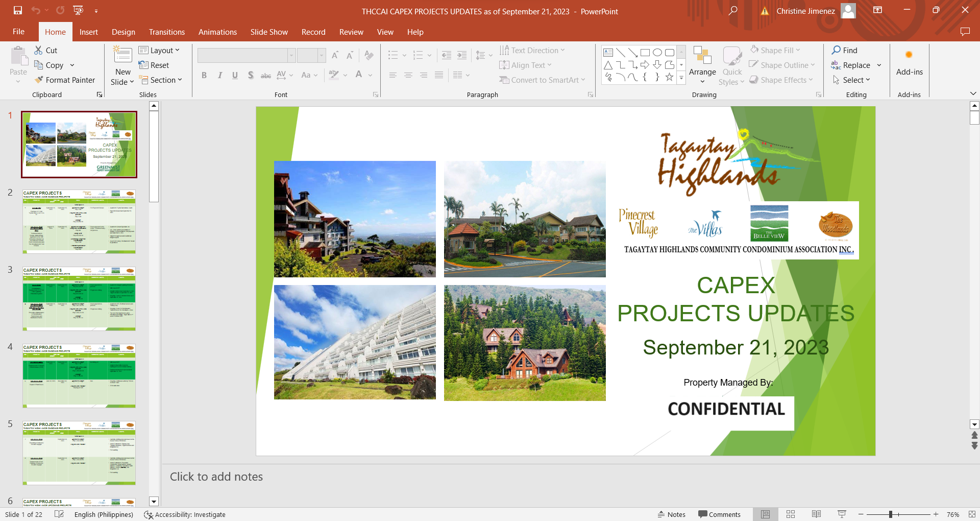Viewport: 980px width, 521px height.
Task: Switch to Reading View in status bar
Action: (x=816, y=514)
